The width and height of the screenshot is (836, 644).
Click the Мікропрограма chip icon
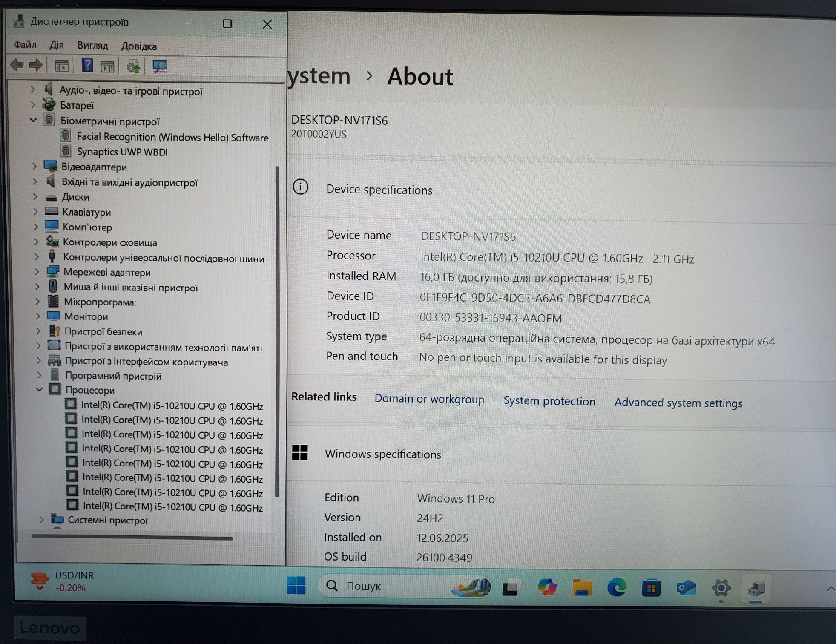[53, 301]
